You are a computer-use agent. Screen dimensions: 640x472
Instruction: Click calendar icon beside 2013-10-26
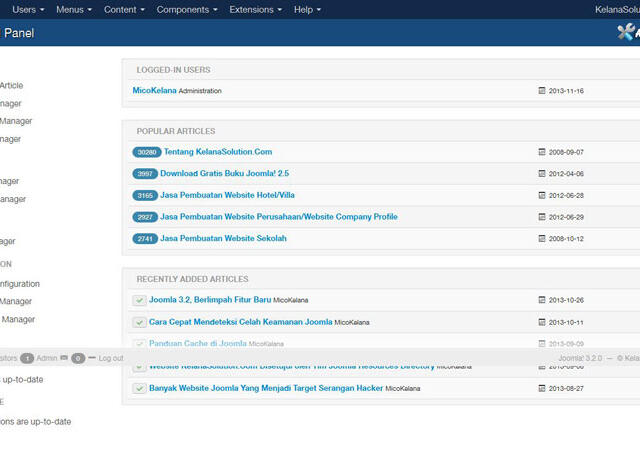(542, 300)
